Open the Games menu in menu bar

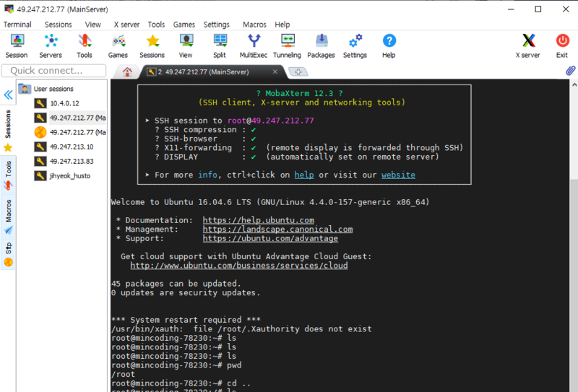184,25
